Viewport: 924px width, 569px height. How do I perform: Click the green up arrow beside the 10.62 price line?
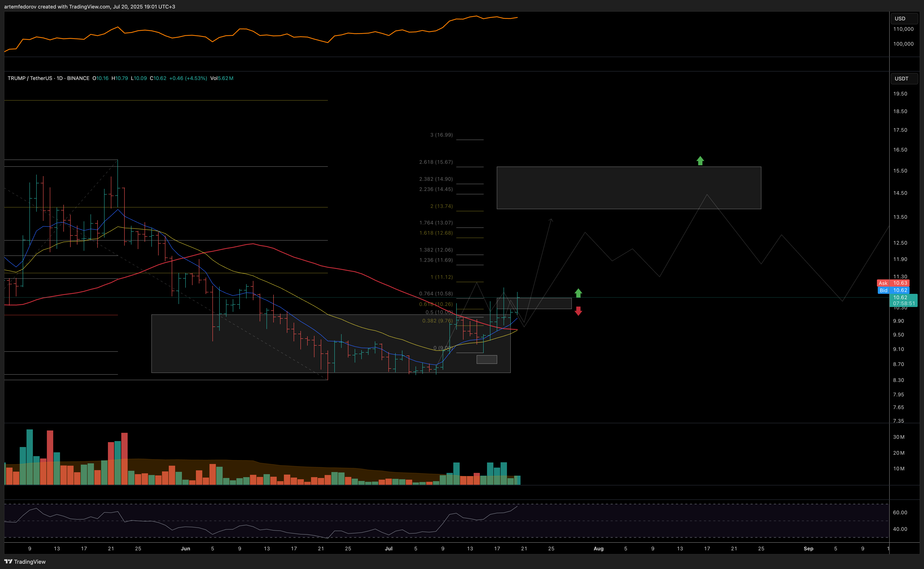[x=578, y=293]
